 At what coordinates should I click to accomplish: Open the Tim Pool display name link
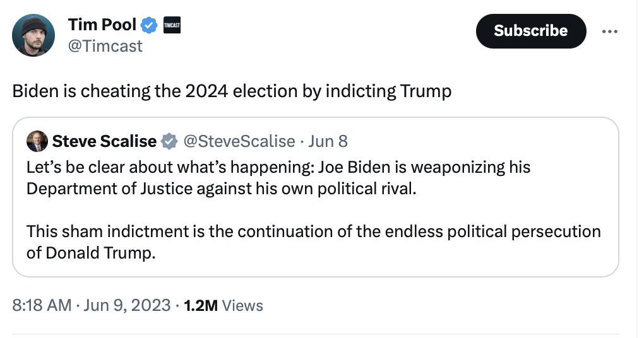point(102,25)
